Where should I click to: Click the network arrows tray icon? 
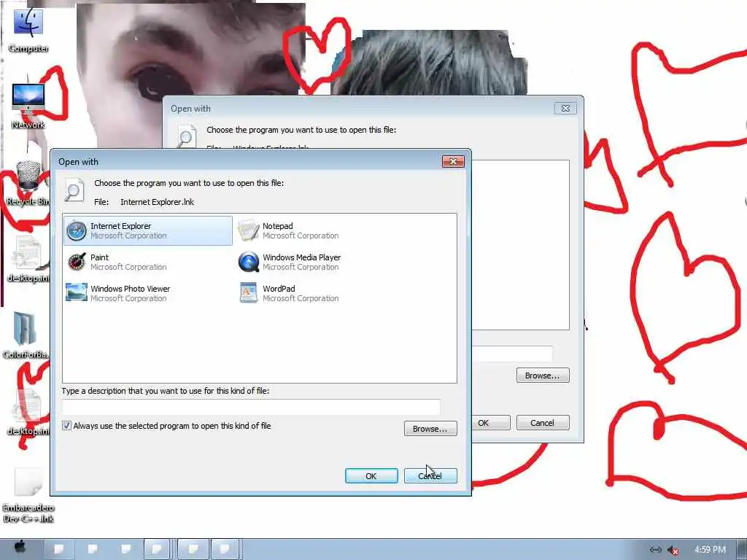point(656,550)
